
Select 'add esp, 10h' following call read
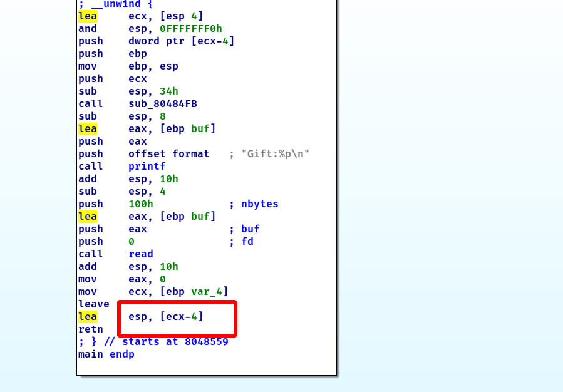128,267
